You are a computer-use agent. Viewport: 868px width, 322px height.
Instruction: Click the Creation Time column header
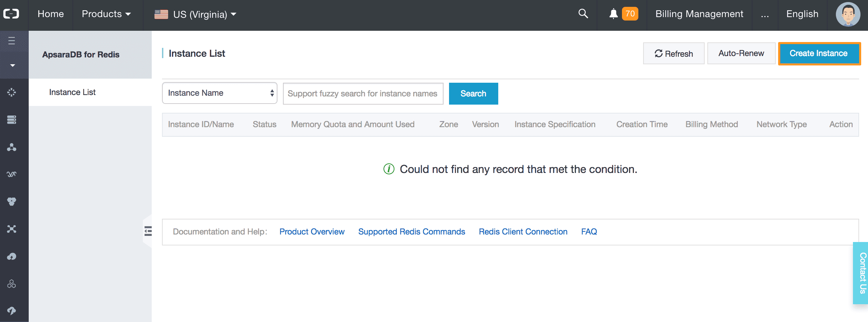[x=642, y=124]
